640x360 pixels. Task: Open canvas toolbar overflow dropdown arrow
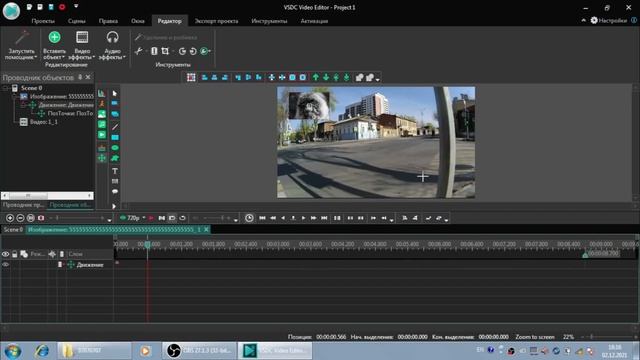click(x=378, y=79)
